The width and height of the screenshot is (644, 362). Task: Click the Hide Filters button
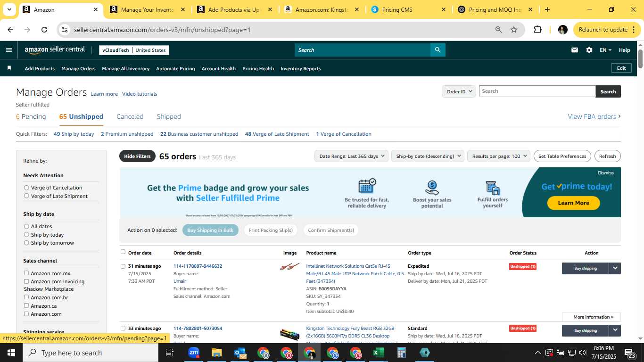[x=137, y=156]
